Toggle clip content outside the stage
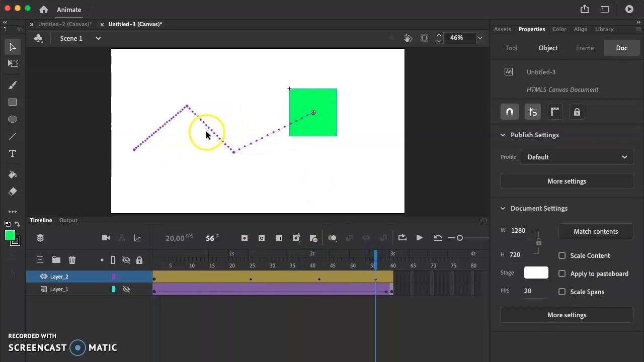Image resolution: width=644 pixels, height=362 pixels. coord(424,38)
